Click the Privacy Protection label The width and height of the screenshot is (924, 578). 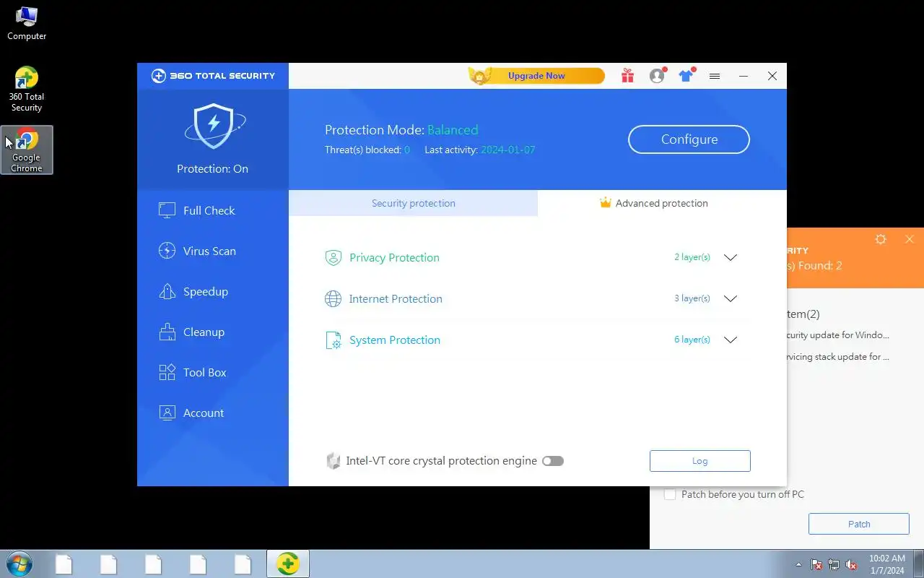click(x=394, y=257)
